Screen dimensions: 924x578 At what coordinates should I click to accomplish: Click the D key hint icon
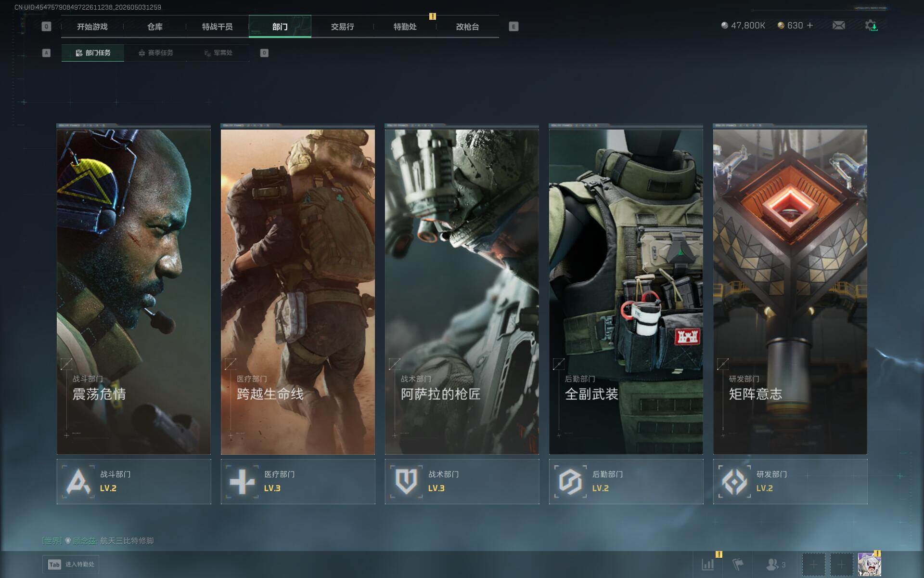pyautogui.click(x=264, y=53)
